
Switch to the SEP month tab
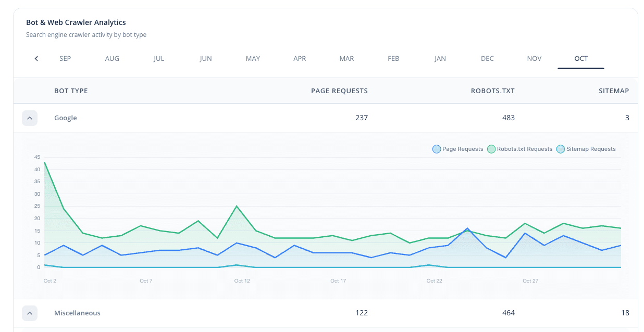[x=65, y=58]
